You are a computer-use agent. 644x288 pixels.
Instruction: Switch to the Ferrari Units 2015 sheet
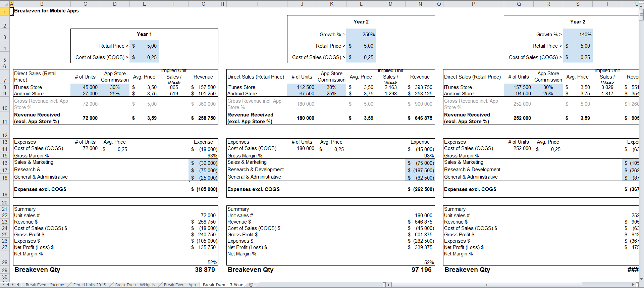(x=89, y=285)
